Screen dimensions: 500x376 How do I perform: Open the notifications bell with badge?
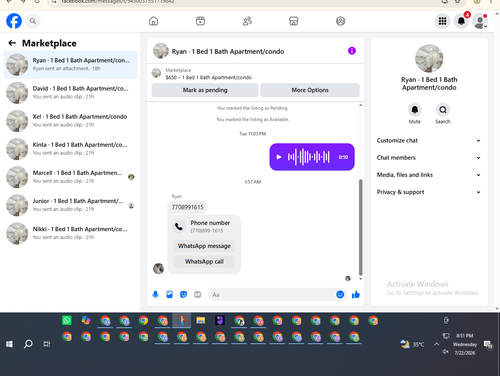[461, 21]
